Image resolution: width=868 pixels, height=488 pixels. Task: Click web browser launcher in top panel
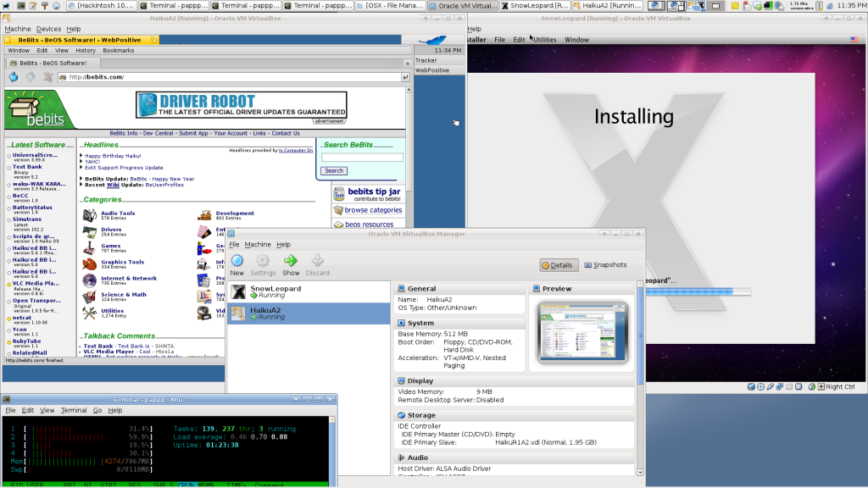click(x=56, y=6)
